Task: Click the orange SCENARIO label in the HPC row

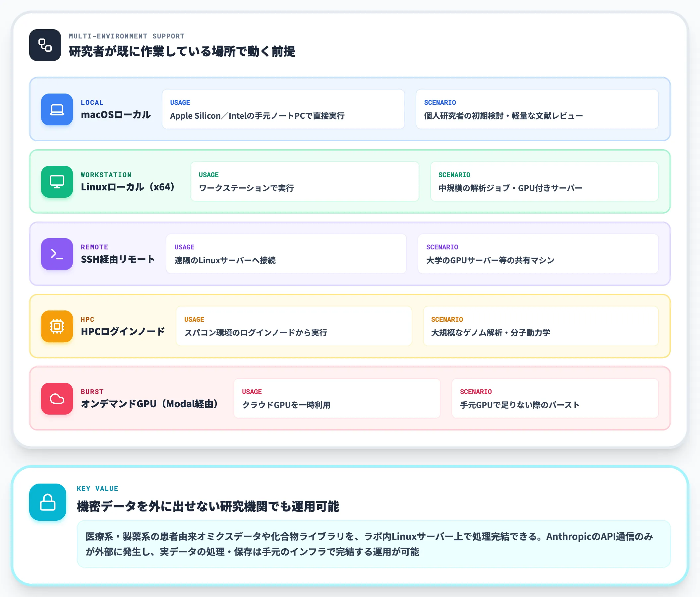Action: pos(447,320)
